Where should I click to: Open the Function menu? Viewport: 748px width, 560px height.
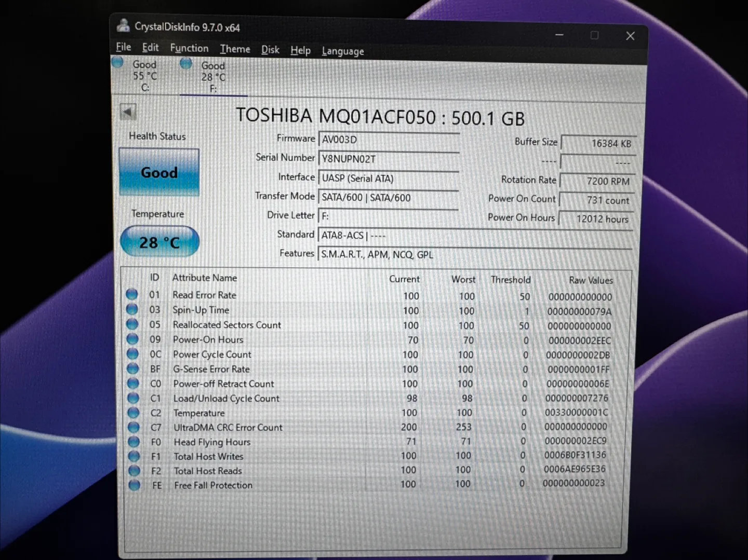pyautogui.click(x=189, y=48)
